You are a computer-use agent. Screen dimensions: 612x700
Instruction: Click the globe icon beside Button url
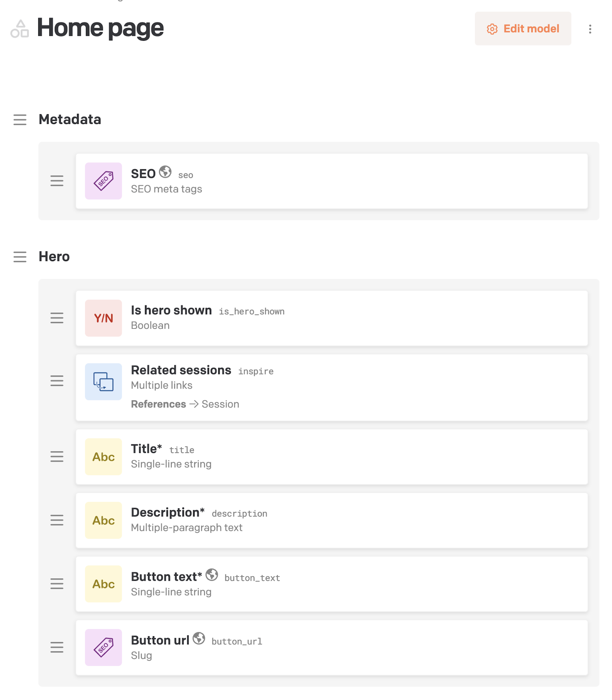[x=199, y=638]
